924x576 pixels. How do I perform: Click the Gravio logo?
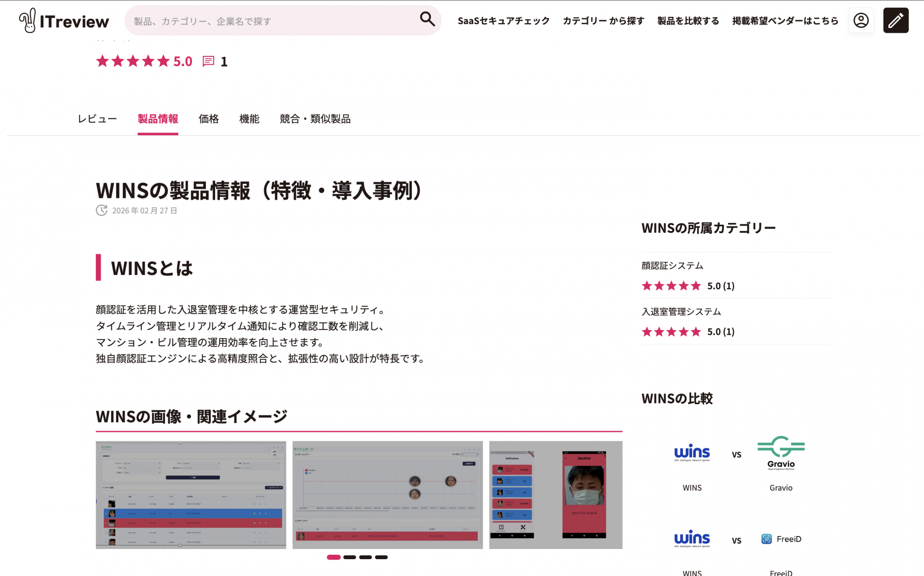[x=781, y=453]
